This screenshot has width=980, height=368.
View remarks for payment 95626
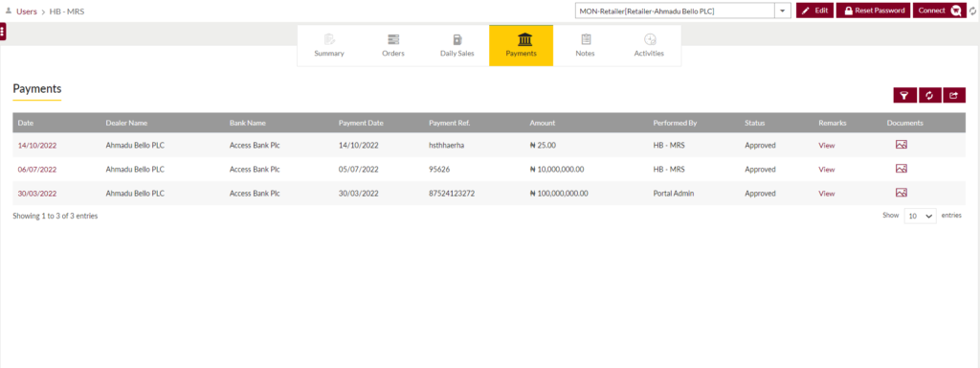(x=826, y=169)
